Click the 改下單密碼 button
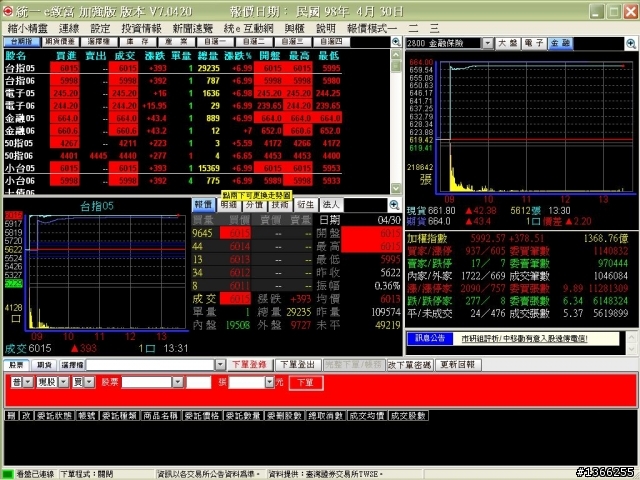This screenshot has width=640, height=480. [x=409, y=365]
